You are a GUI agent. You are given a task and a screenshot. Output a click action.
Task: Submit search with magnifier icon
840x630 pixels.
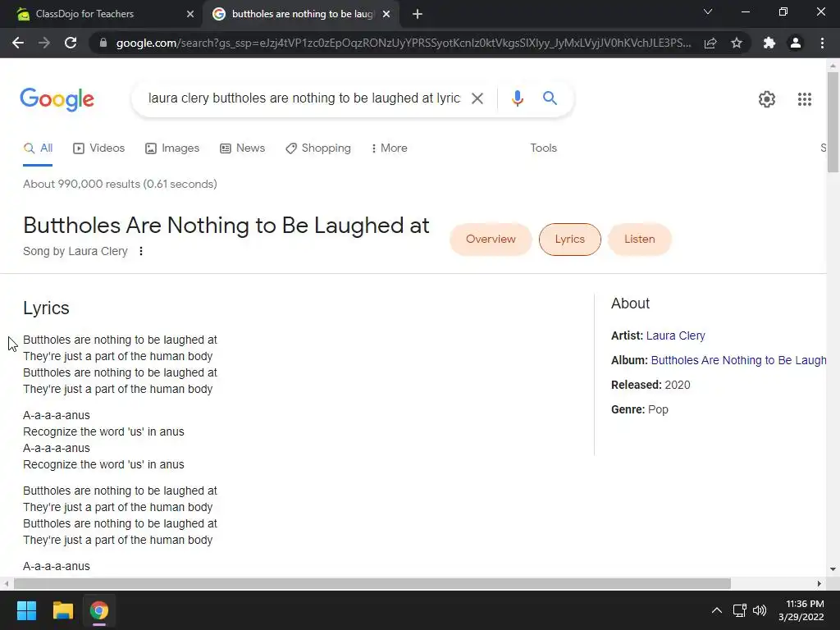pyautogui.click(x=550, y=98)
